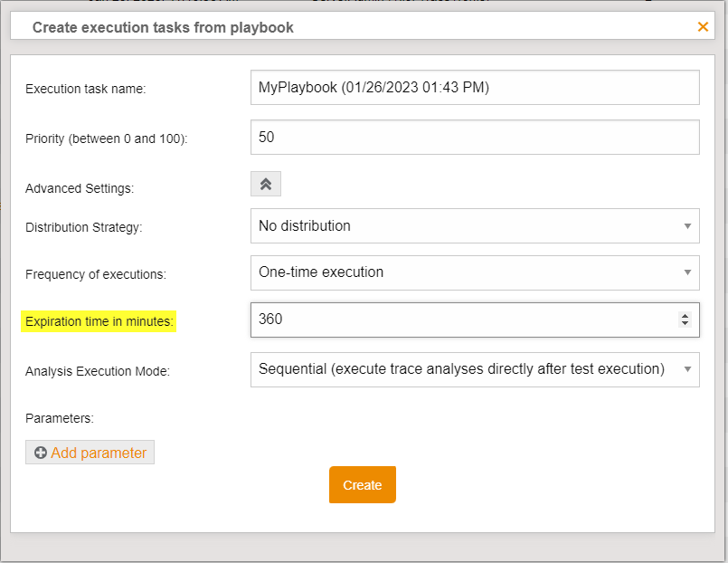This screenshot has height=563, width=728.
Task: Close the Create execution tasks dialog
Action: (703, 27)
